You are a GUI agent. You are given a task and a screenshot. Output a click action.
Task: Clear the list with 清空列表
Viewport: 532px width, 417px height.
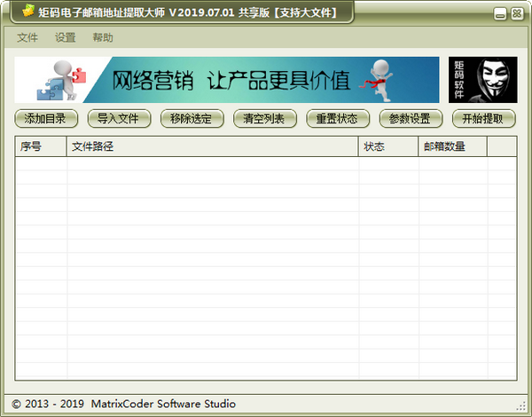[264, 119]
